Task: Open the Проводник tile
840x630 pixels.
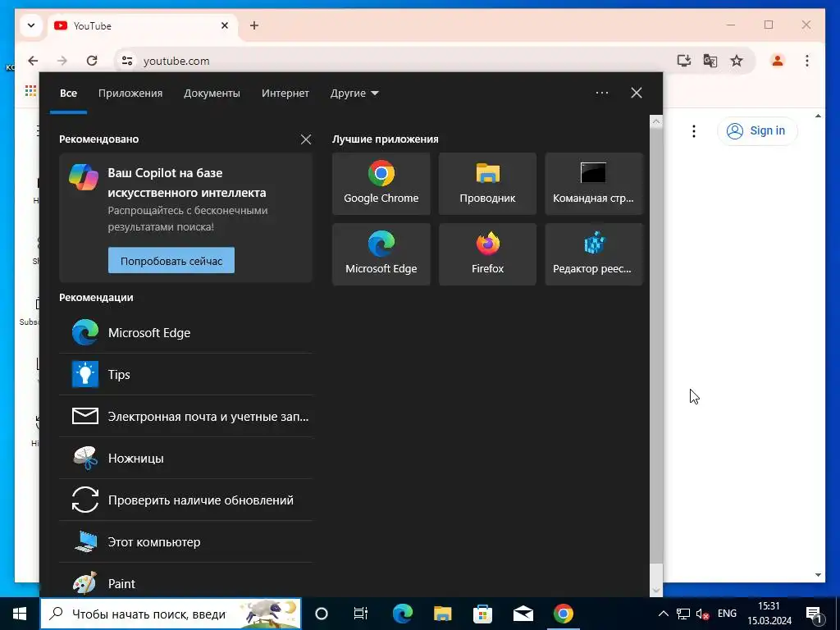Action: click(x=487, y=184)
